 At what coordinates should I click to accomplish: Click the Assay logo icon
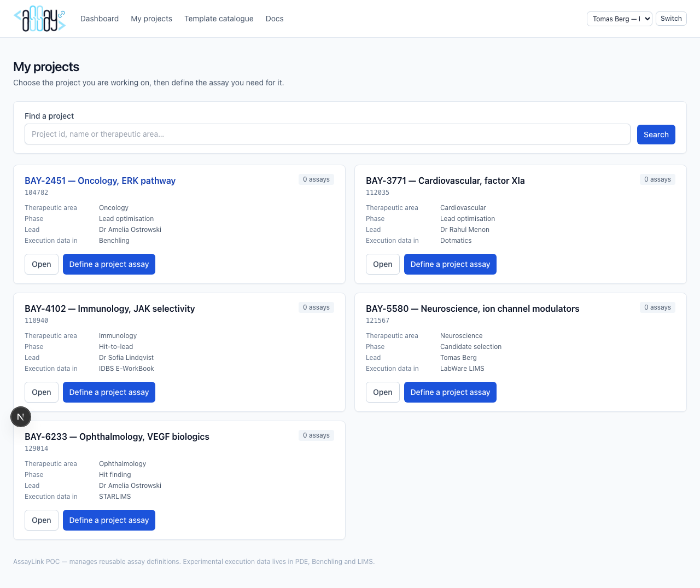[x=39, y=19]
